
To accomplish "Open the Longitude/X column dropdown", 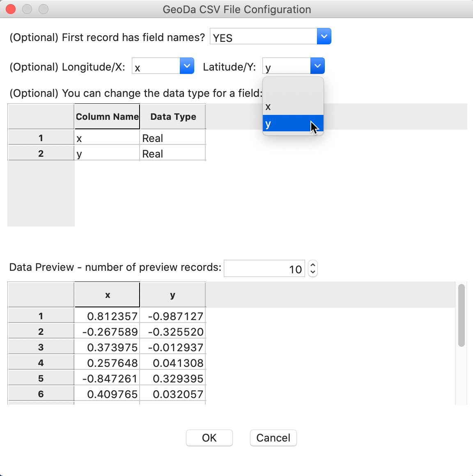I will pos(187,66).
